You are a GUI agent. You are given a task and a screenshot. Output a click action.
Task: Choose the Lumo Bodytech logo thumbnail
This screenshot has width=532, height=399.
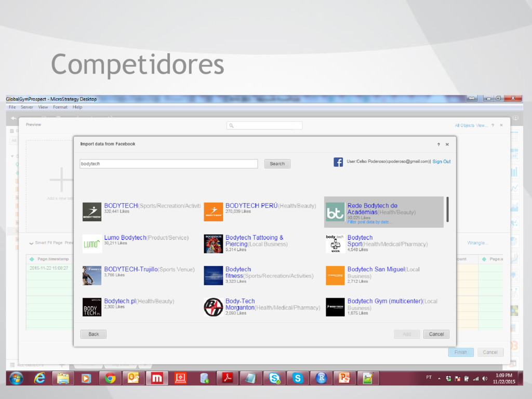click(92, 244)
